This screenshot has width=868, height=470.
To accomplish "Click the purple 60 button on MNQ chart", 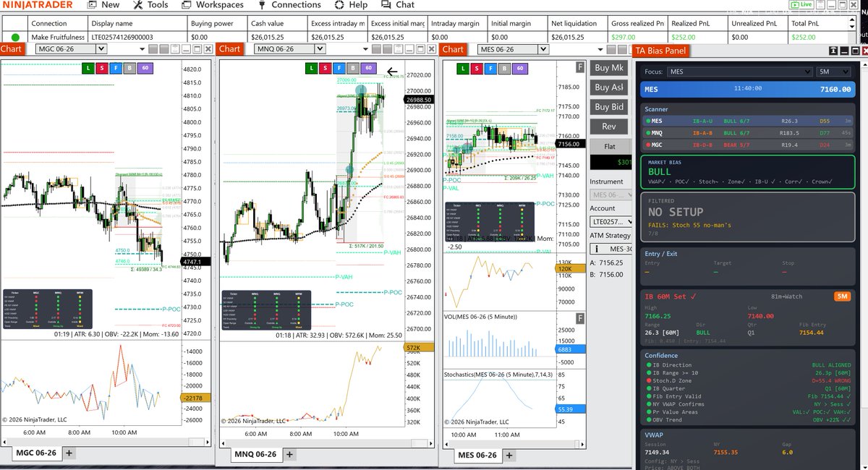I will [x=369, y=68].
